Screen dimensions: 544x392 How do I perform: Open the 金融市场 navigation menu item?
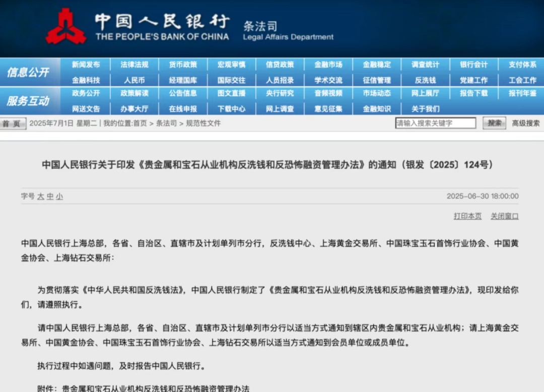(328, 64)
